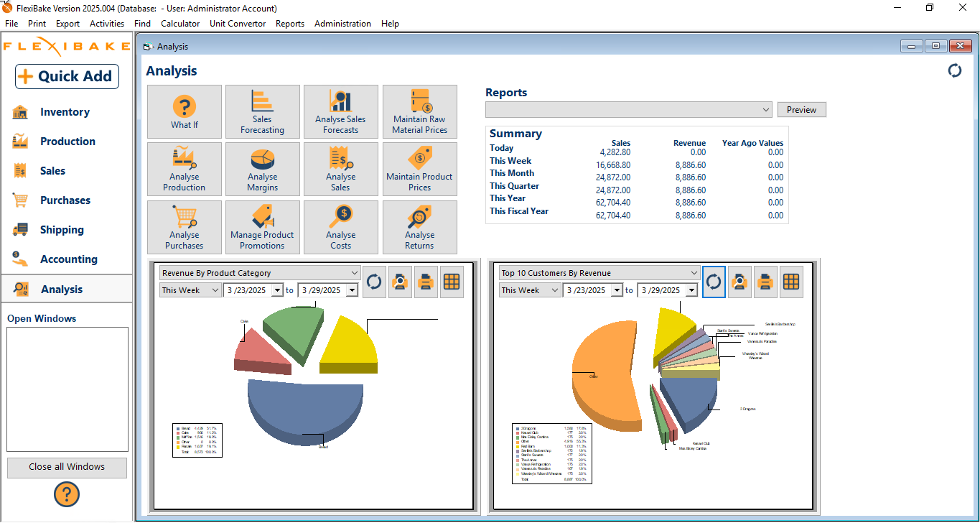
Task: Open right chart end date 3/29/2025 picker
Action: point(691,290)
